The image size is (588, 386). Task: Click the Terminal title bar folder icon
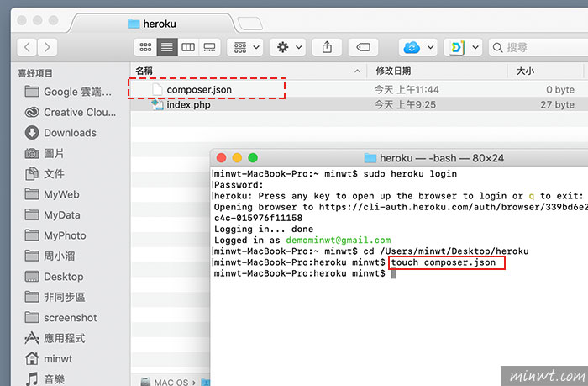point(370,158)
